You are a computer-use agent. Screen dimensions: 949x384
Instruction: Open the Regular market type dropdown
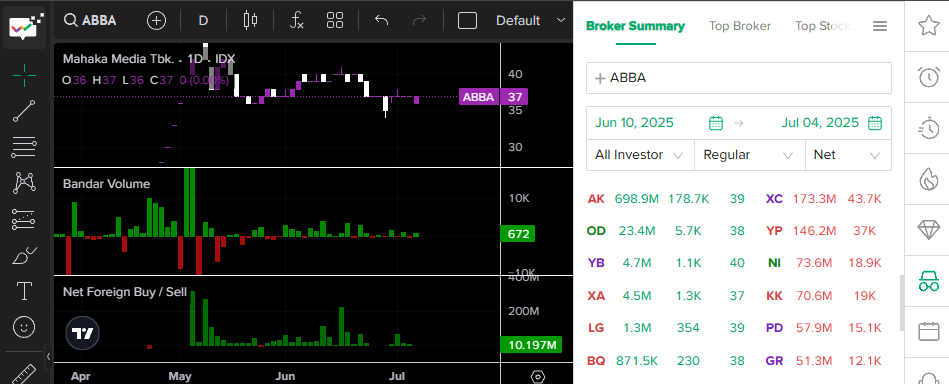point(749,155)
